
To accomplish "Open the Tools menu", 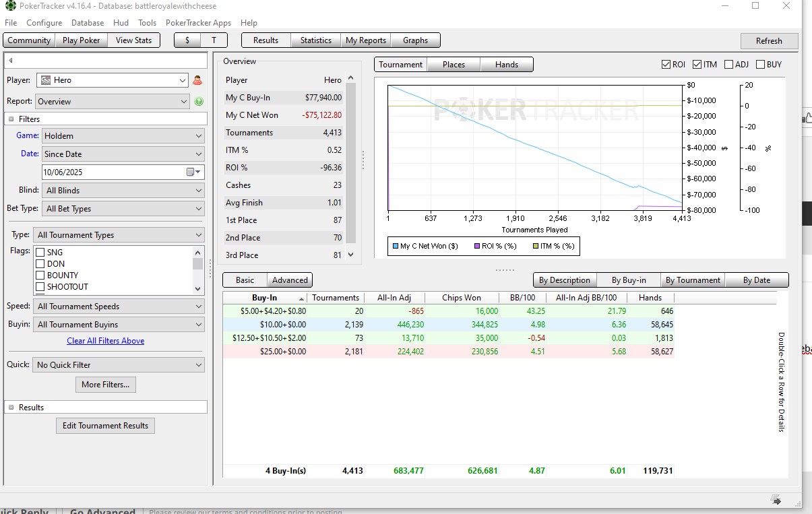I will pyautogui.click(x=147, y=23).
